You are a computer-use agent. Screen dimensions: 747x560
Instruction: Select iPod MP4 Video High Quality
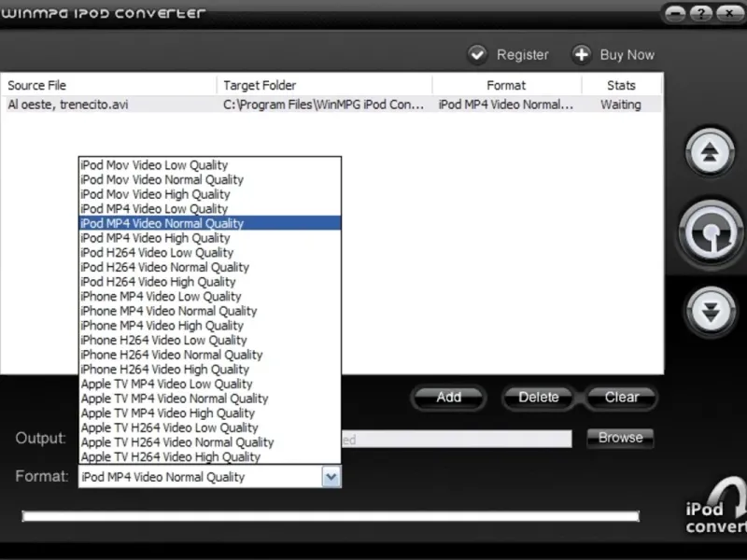209,238
